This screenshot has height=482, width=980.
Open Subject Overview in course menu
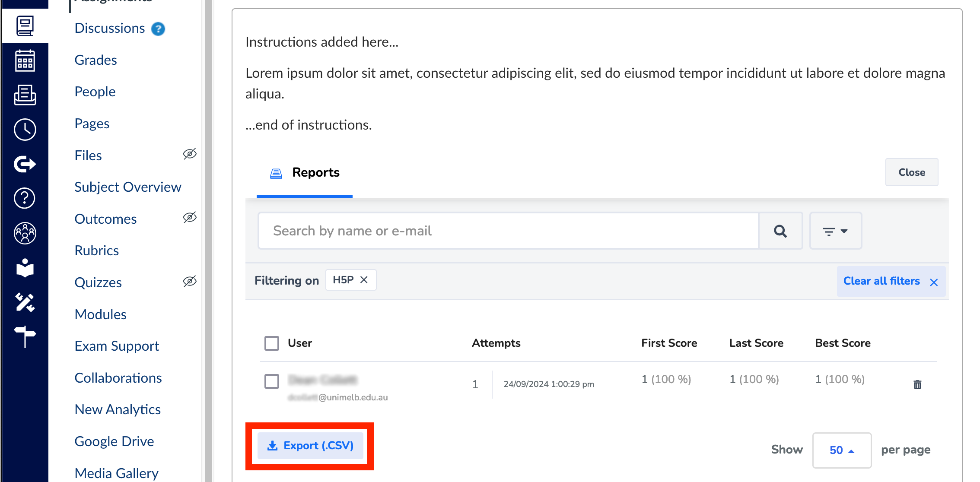(x=128, y=187)
